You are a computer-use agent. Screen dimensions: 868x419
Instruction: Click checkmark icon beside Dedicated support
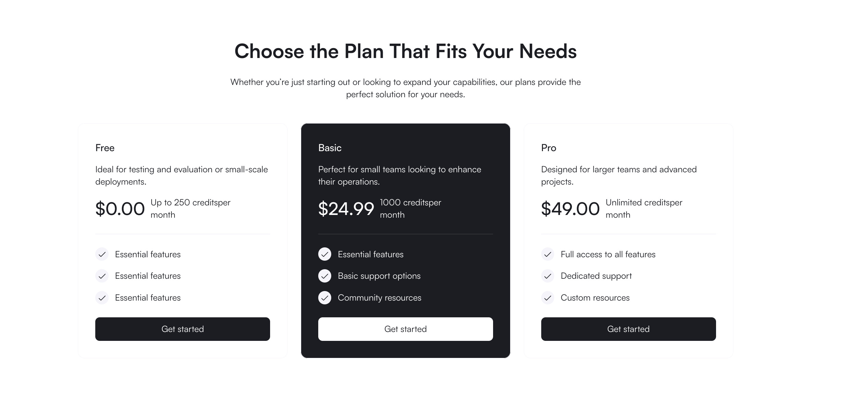547,276
